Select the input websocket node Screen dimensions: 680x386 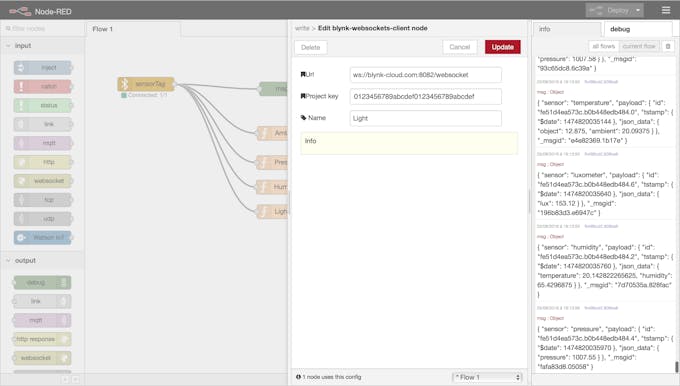(42, 181)
